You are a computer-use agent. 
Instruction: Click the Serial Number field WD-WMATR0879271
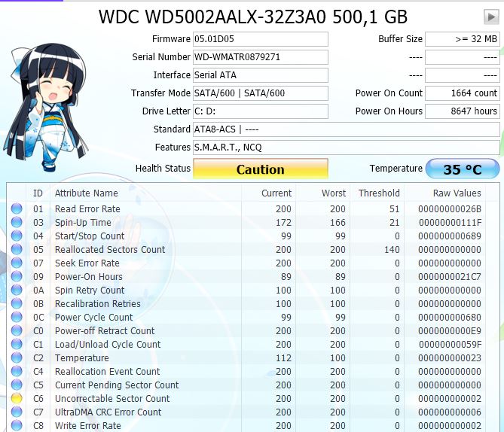pos(261,57)
